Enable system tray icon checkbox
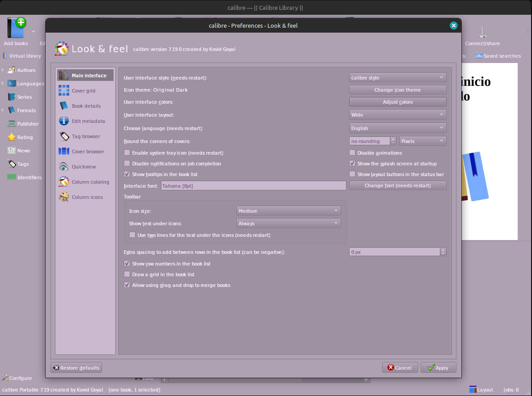Viewport: 532px width, 396px height. click(127, 153)
